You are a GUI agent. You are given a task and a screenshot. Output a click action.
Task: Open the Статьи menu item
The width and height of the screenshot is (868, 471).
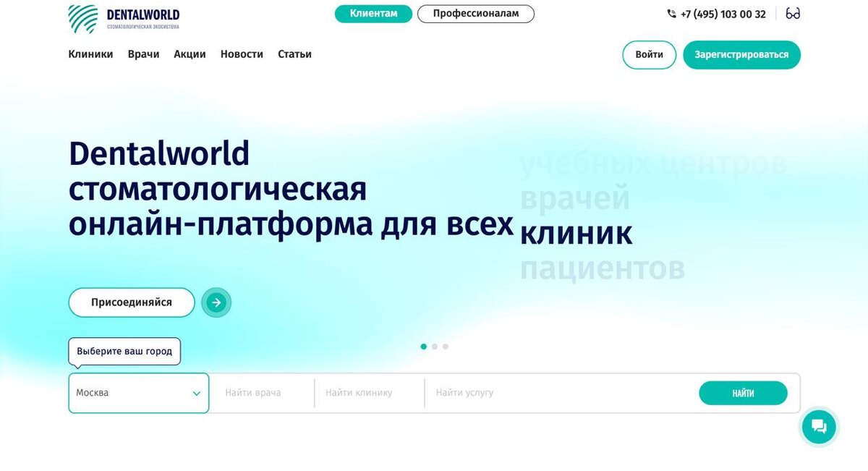click(x=294, y=54)
